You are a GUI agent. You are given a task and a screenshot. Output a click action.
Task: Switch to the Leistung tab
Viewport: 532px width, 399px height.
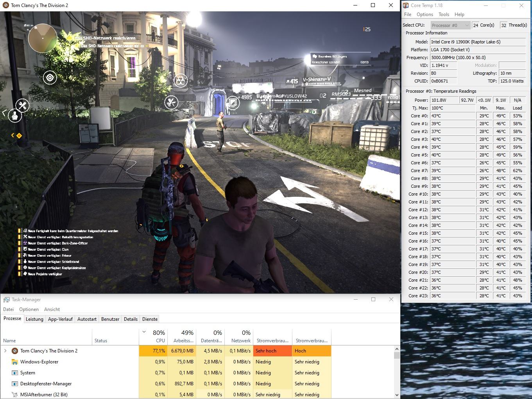(34, 319)
